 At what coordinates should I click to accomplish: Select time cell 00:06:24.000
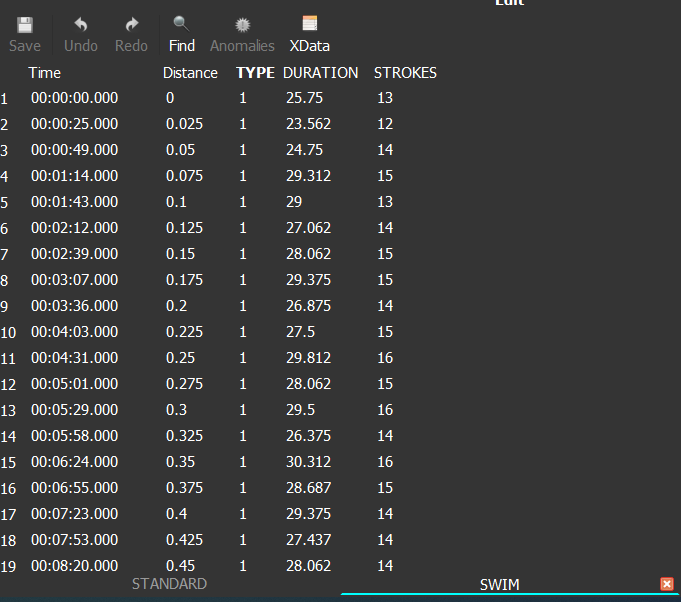[75, 462]
